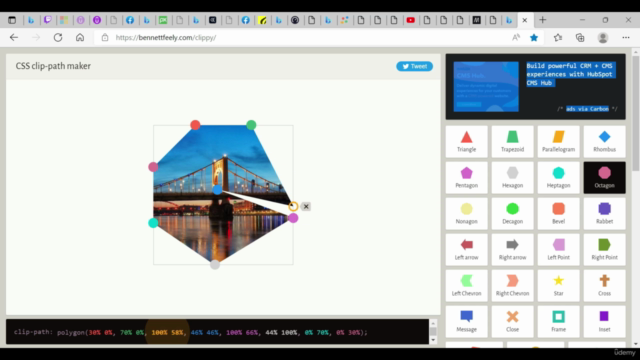Click the Tweet button
This screenshot has height=360, width=640.
[414, 66]
